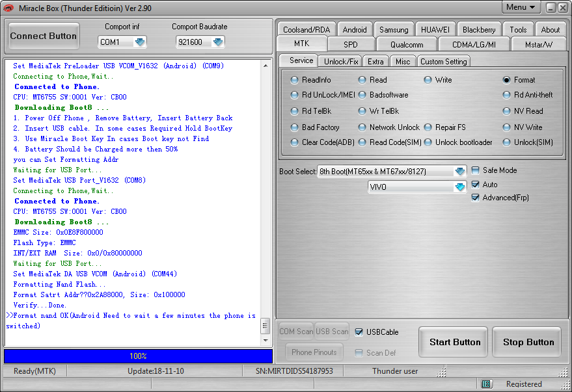This screenshot has height=392, width=572.
Task: Click the log scrollbar down arrow
Action: [266, 341]
